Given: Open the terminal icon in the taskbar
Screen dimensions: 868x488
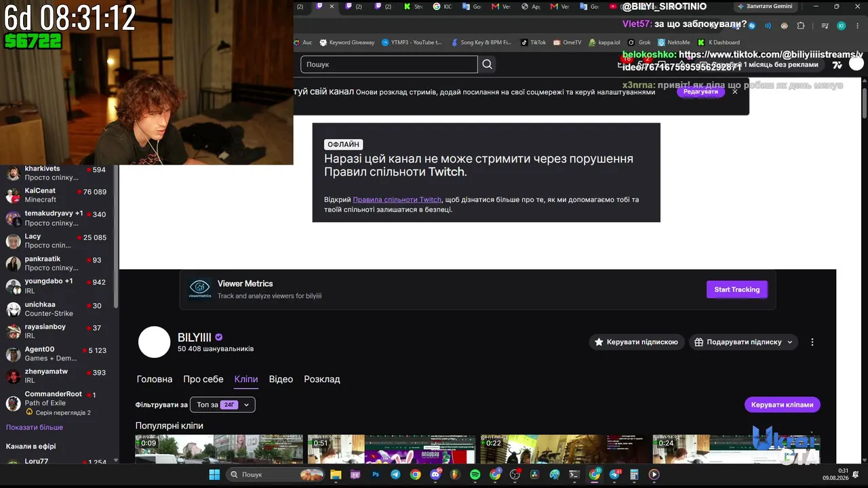Looking at the screenshot, I should (x=574, y=474).
